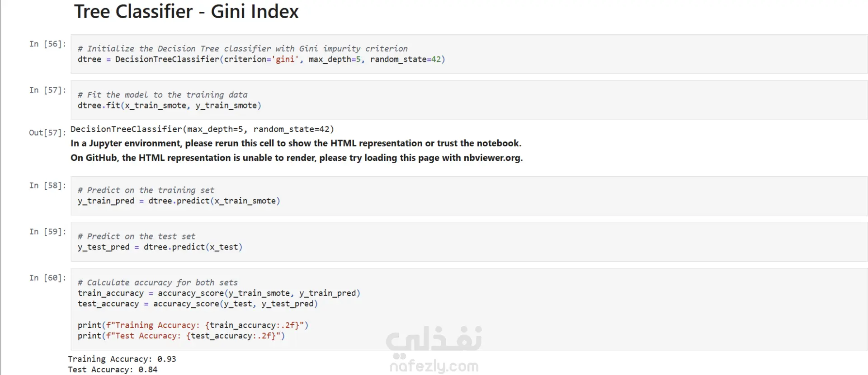Click the dtree.fit training code line
Viewport: 868px width, 375px height.
170,105
